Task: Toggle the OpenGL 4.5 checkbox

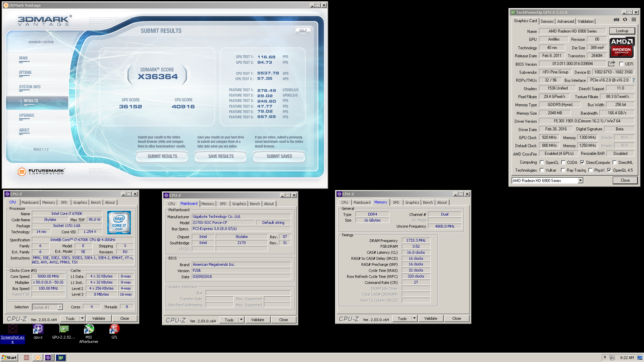Action: [x=609, y=170]
